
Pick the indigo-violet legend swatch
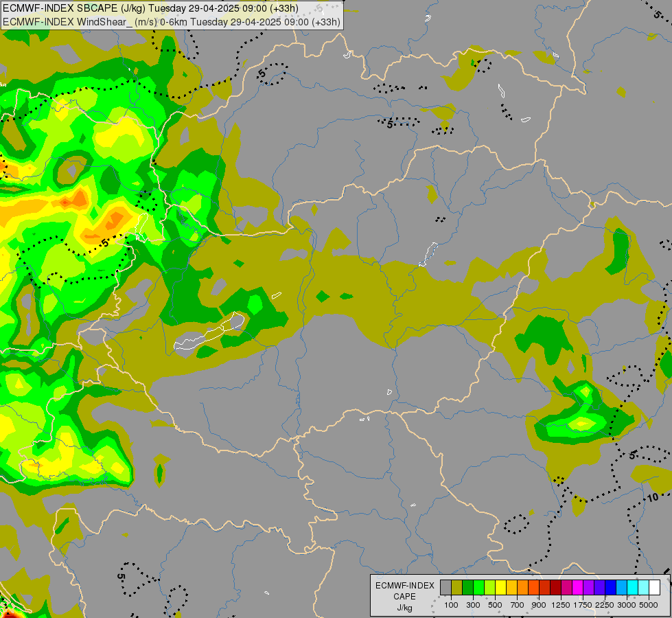pyautogui.click(x=599, y=588)
